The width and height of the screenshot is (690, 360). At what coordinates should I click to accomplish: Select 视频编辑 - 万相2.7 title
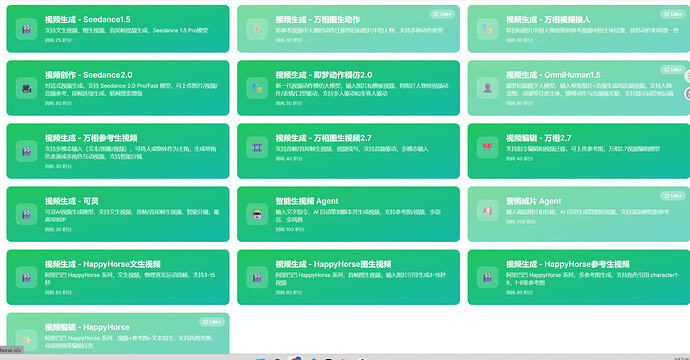[x=539, y=138]
